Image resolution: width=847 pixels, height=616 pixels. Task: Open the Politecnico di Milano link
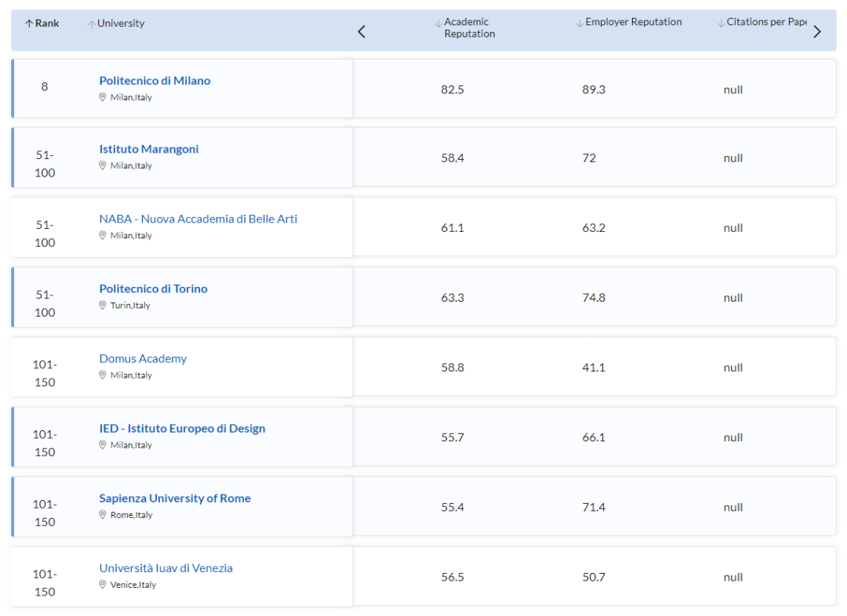coord(154,81)
